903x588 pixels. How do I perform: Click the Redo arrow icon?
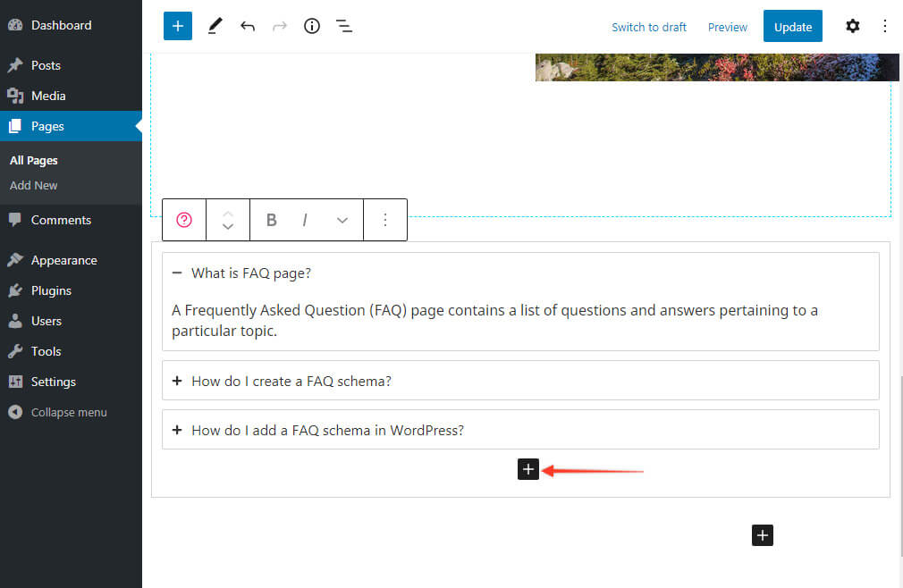pyautogui.click(x=279, y=26)
